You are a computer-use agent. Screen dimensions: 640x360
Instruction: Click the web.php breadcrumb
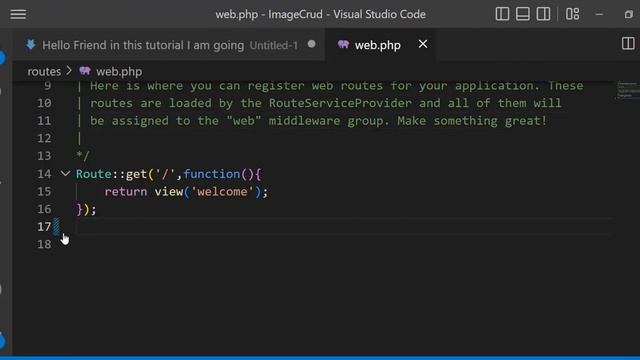(119, 71)
